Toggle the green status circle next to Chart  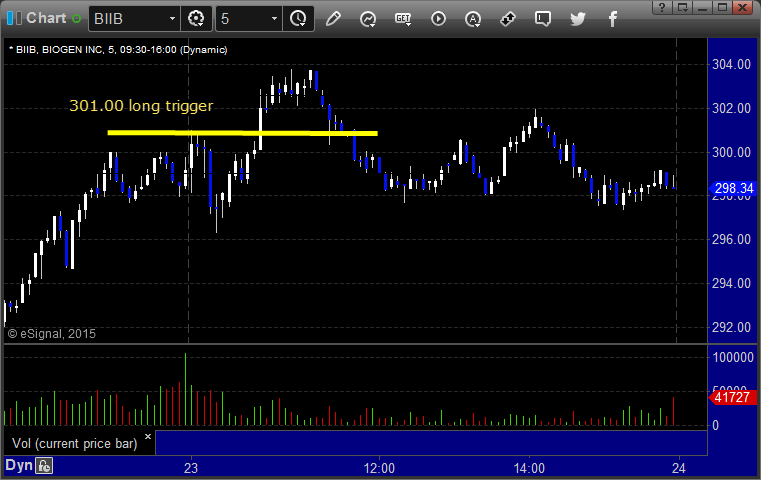[76, 19]
